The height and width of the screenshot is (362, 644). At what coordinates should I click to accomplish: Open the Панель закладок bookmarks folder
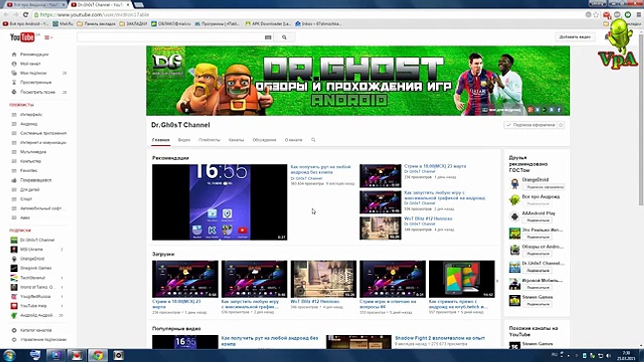96,23
